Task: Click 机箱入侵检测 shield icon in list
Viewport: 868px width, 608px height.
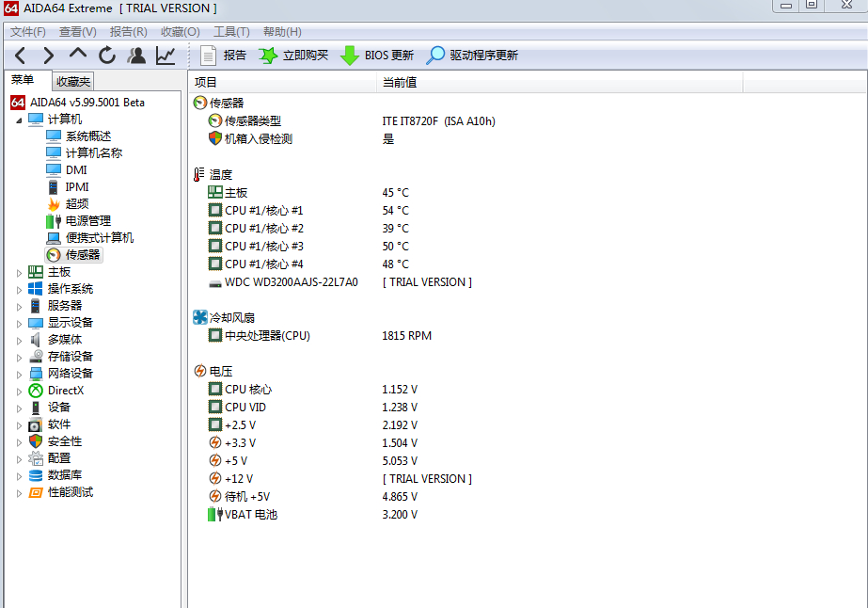Action: (214, 138)
